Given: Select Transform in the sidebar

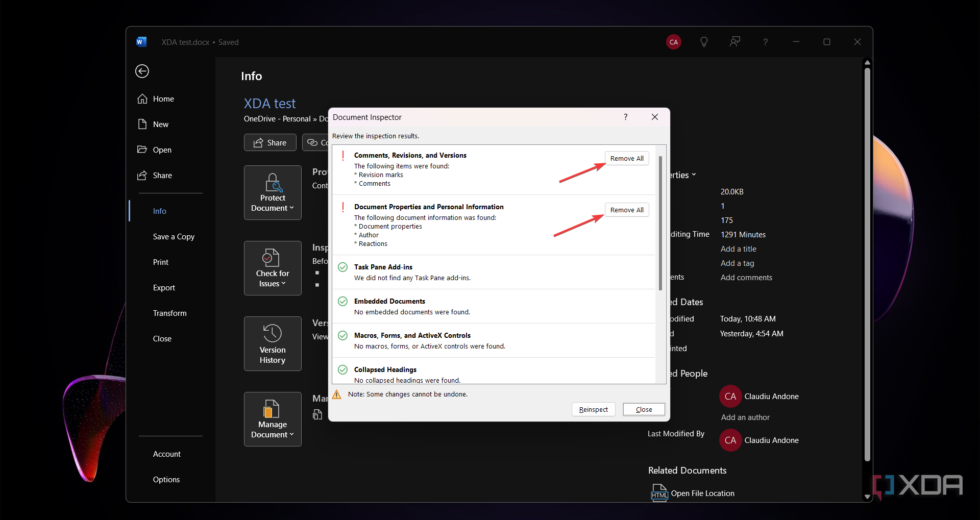Looking at the screenshot, I should [169, 313].
